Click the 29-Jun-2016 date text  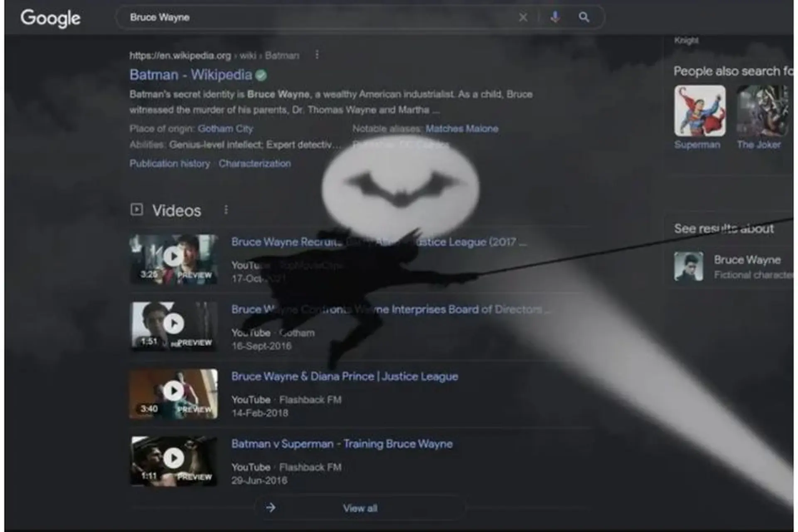pos(259,480)
